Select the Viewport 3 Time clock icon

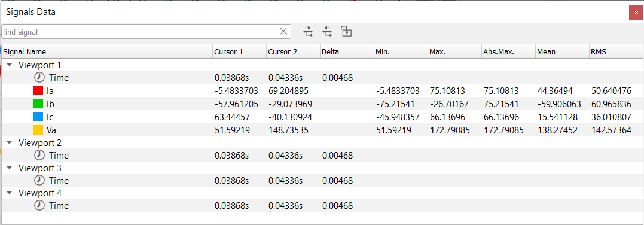pyautogui.click(x=39, y=181)
